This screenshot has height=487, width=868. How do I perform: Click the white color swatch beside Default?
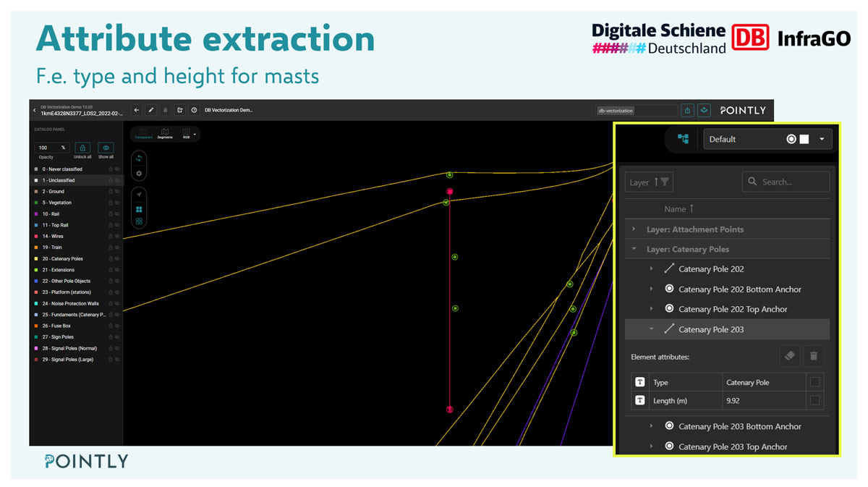point(804,139)
